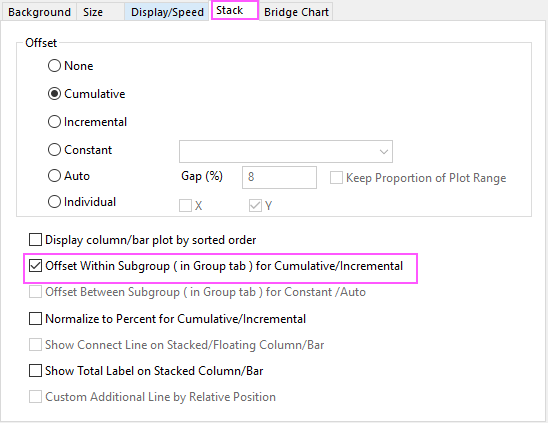Select the Stack tab
Screen dimensions: 548x423
tap(235, 10)
